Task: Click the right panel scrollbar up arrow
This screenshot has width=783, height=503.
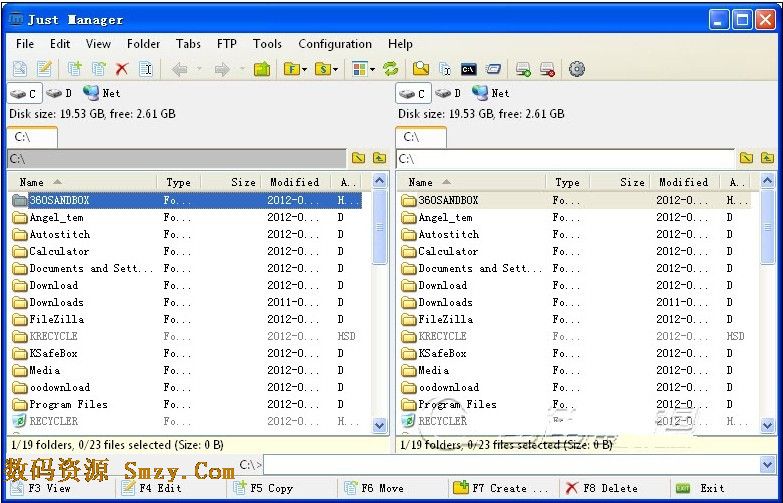Action: [x=768, y=180]
